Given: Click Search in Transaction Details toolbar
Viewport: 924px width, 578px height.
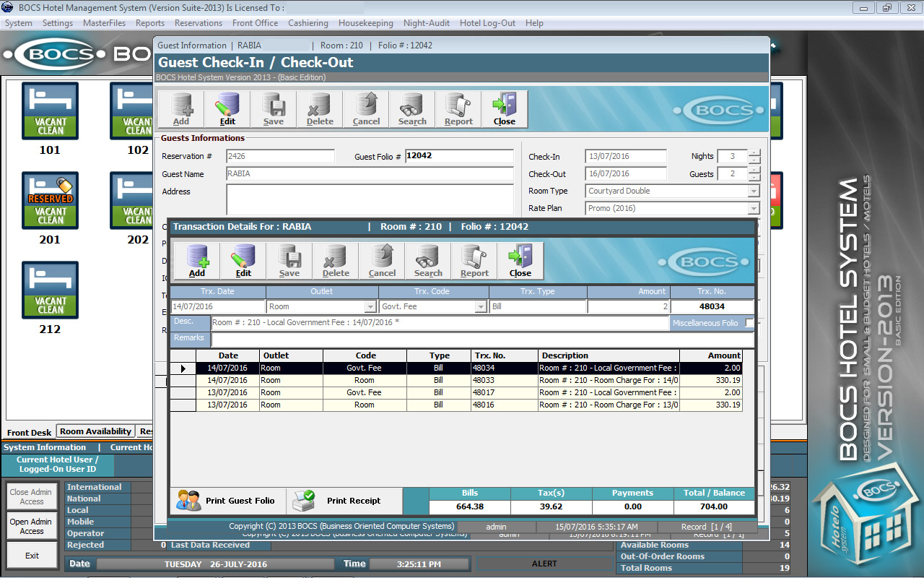Looking at the screenshot, I should pos(428,261).
